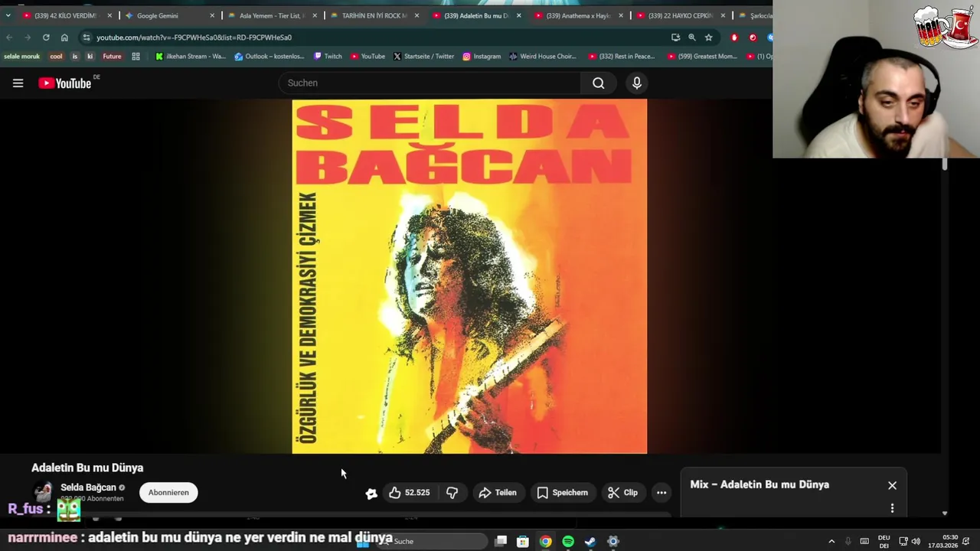The image size is (980, 551).
Task: Show hidden system tray icons
Action: pyautogui.click(x=831, y=542)
